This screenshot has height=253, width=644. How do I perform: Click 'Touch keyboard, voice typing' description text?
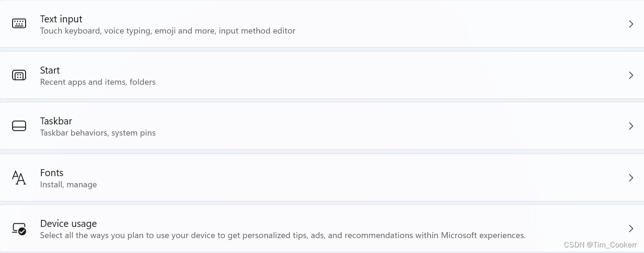click(95, 31)
